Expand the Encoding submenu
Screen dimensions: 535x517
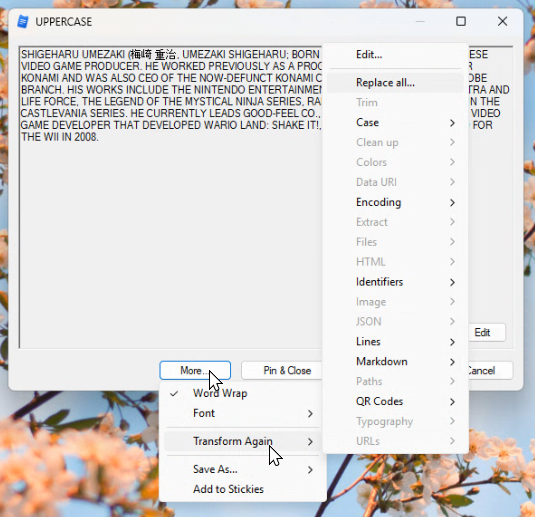(x=395, y=202)
